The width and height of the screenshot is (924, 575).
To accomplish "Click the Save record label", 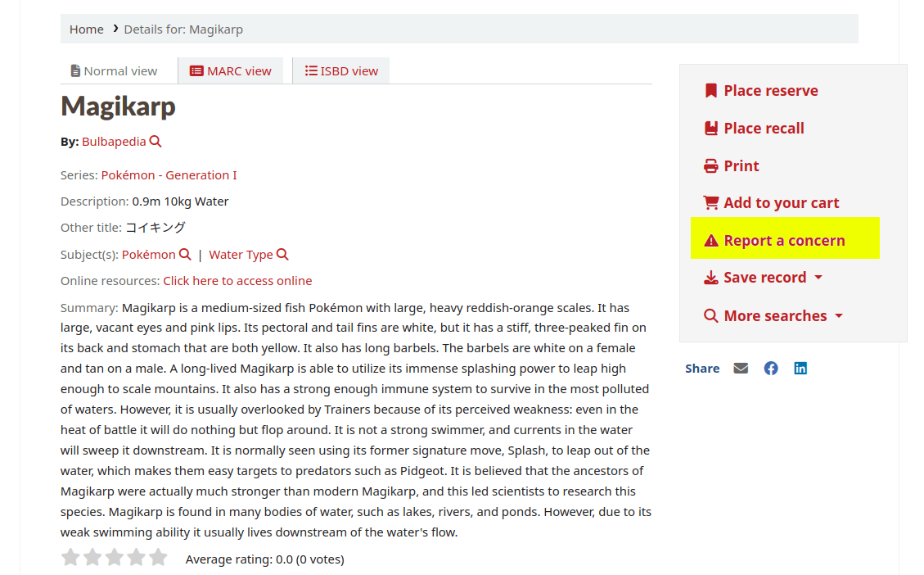I will (x=765, y=277).
